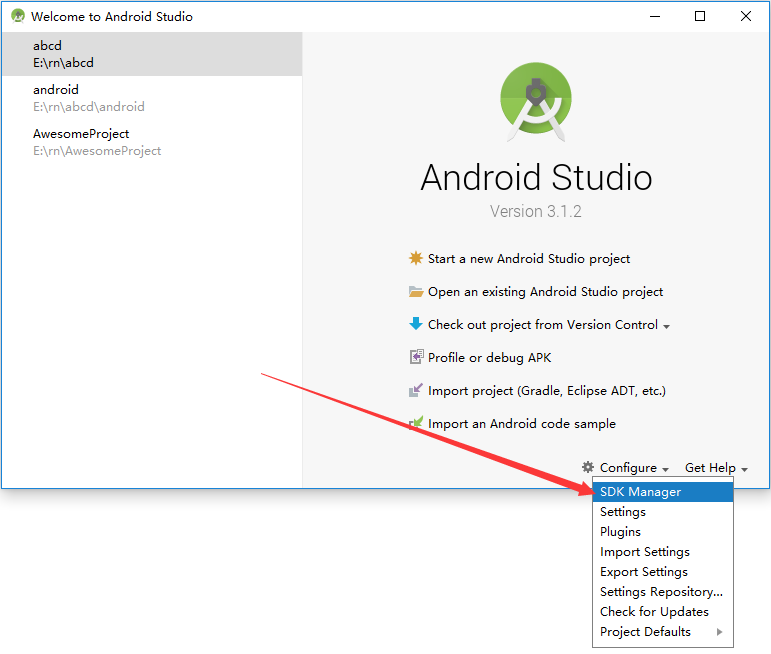Click the Import Android code sample icon
Screen dimensions: 771x654
click(x=416, y=423)
